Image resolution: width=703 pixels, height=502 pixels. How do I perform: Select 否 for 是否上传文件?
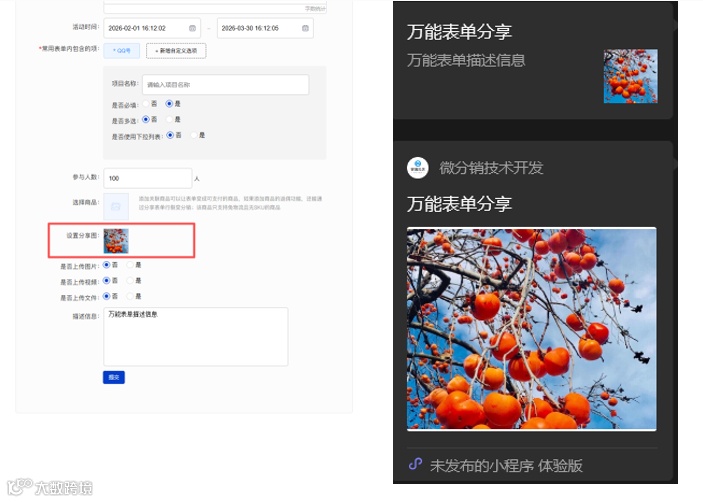point(107,296)
